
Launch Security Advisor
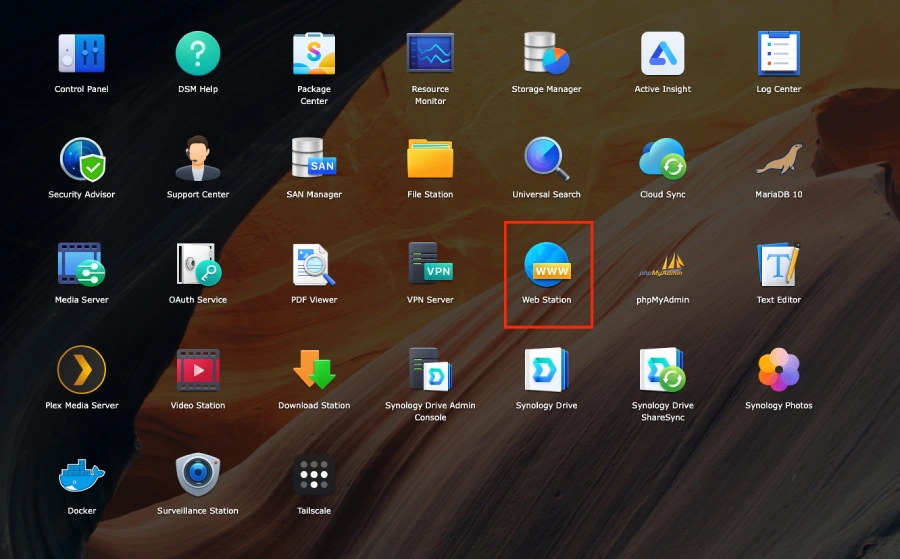click(82, 159)
